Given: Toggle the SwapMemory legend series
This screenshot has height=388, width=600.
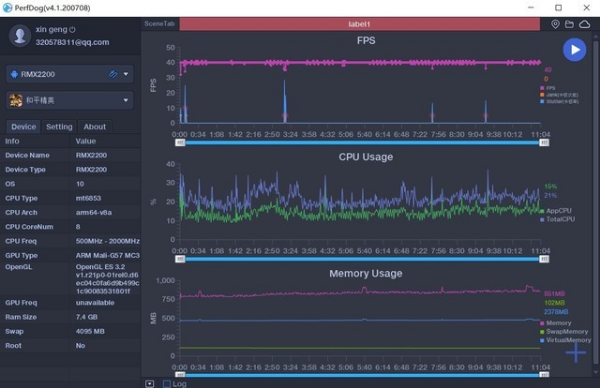Looking at the screenshot, I should (564, 332).
